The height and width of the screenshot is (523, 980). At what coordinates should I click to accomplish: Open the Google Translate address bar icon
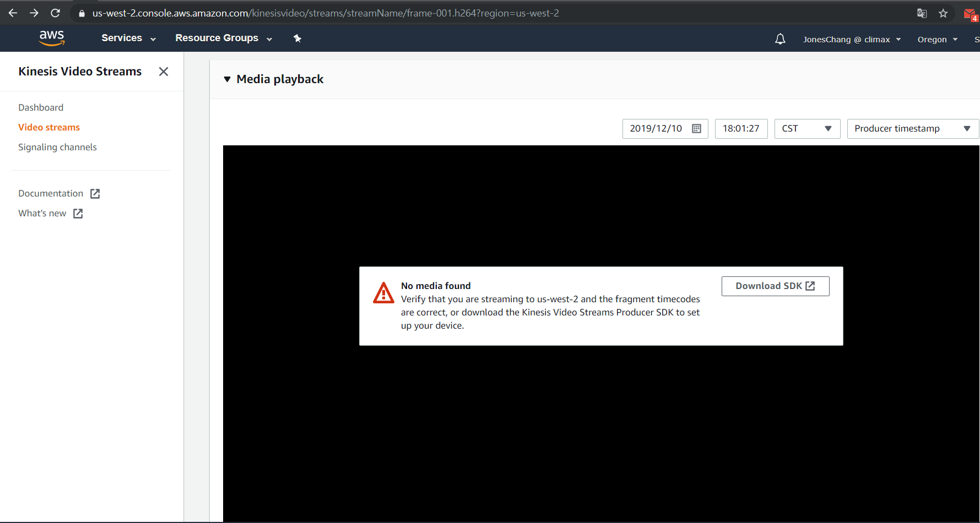(x=922, y=13)
